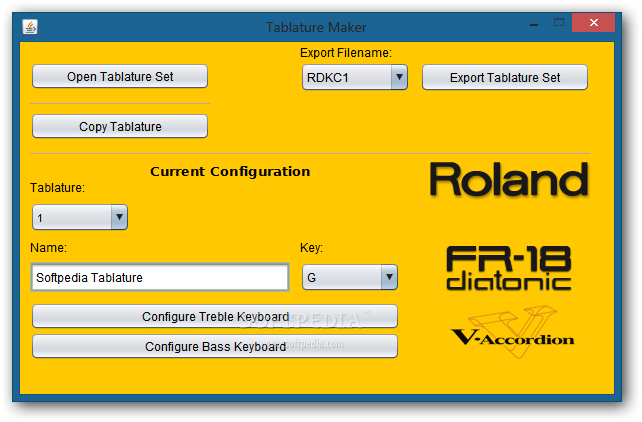Expand the Tablature number dropdown

pyautogui.click(x=80, y=217)
